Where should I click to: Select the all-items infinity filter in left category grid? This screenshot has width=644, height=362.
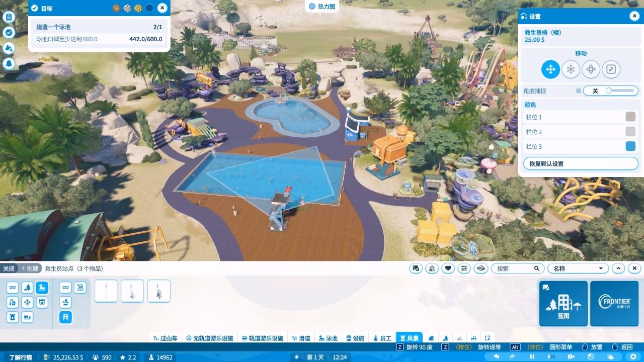point(13,288)
